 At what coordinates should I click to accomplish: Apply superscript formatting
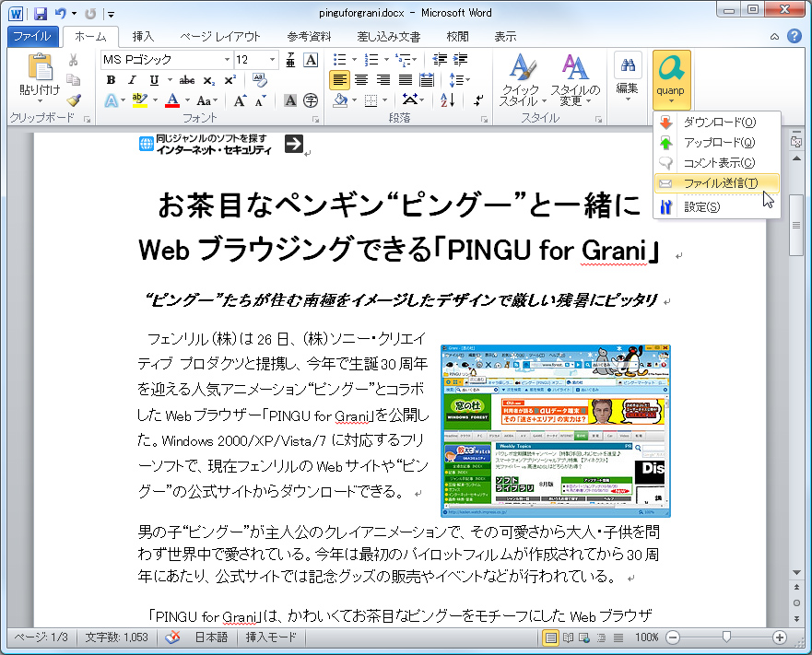pos(229,78)
